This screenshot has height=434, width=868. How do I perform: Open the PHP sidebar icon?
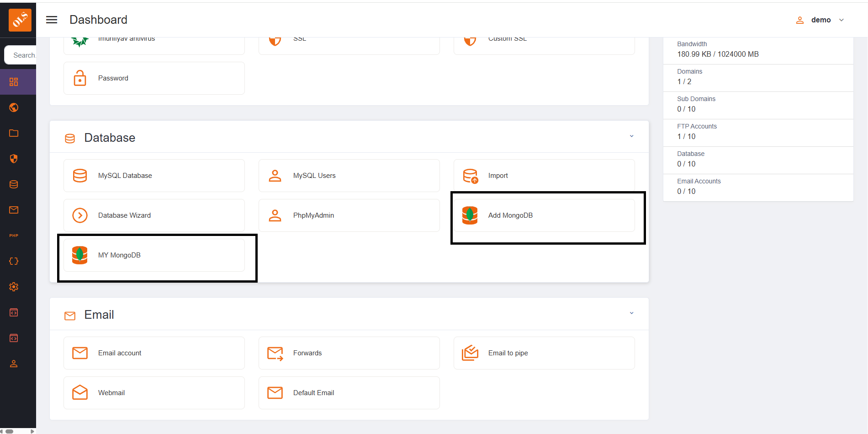(14, 236)
